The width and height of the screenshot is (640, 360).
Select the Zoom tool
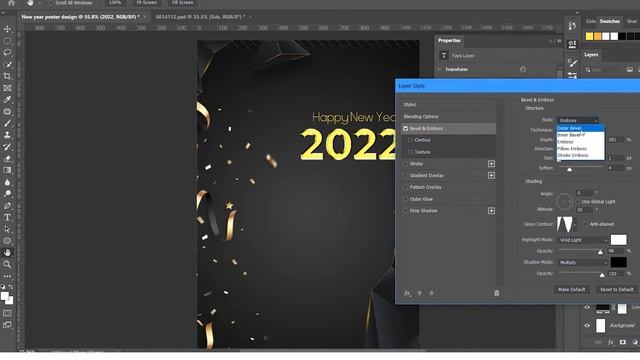7,264
